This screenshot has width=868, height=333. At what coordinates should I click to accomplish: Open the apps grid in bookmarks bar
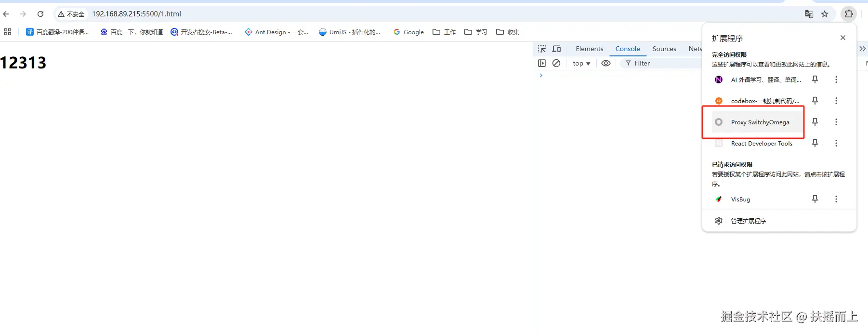(x=8, y=32)
